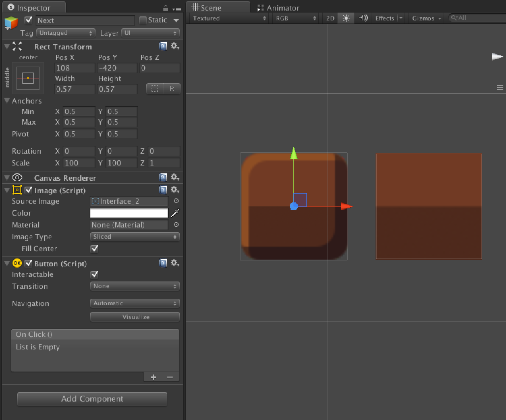
Task: Open the Tag dropdown showing Untagged
Action: click(66, 33)
